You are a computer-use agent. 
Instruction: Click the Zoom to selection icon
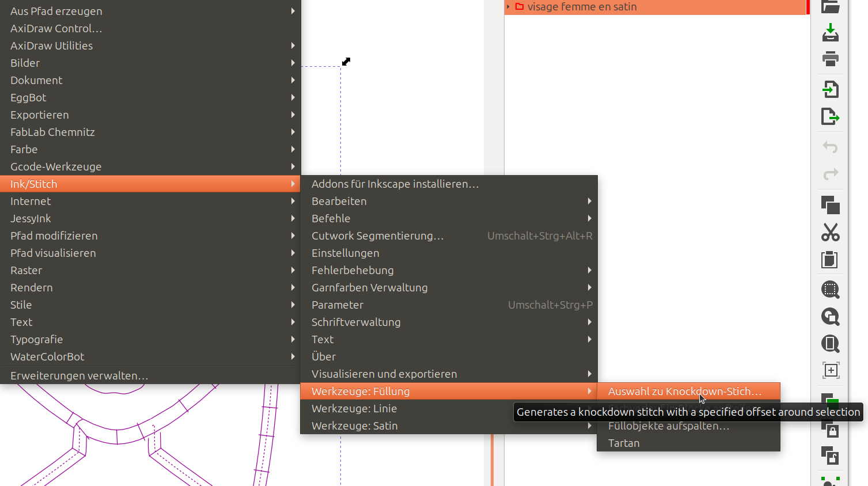(830, 290)
